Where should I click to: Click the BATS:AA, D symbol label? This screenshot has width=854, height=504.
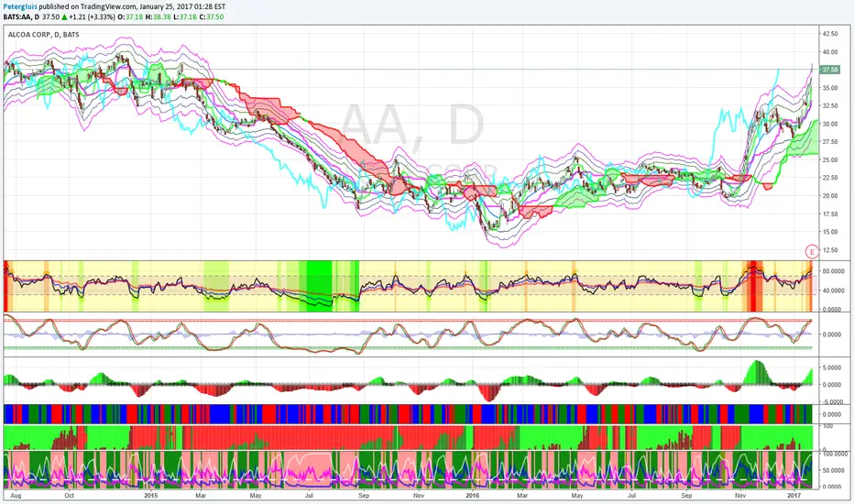click(21, 16)
